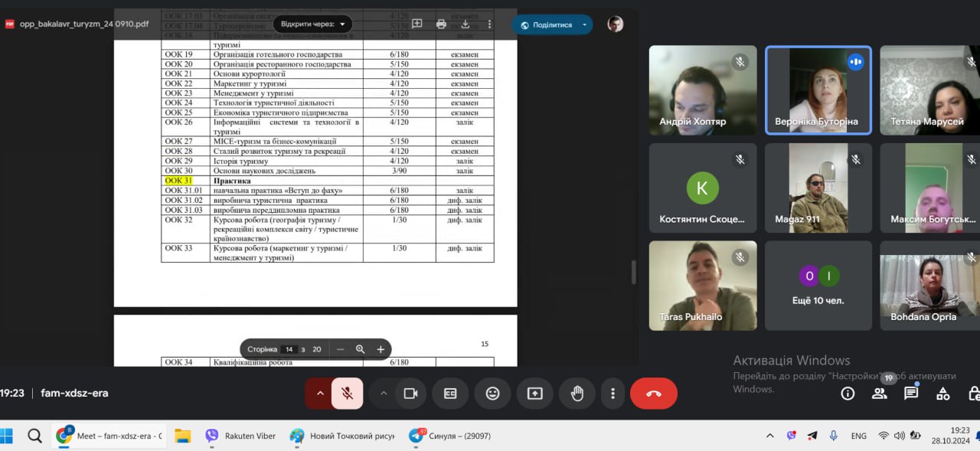Start presenting your screen

point(534,394)
